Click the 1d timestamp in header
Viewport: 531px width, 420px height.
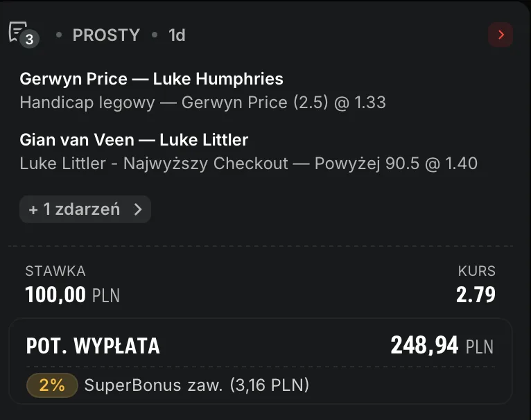177,35
